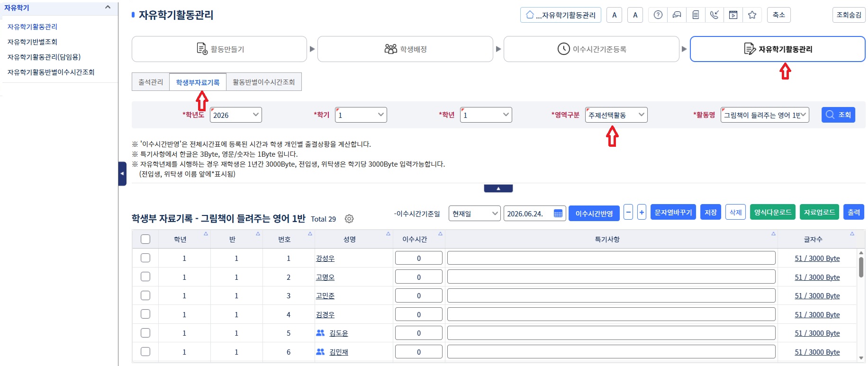Click the 조회 search button
Image resolution: width=868 pixels, height=366 pixels.
[x=838, y=115]
